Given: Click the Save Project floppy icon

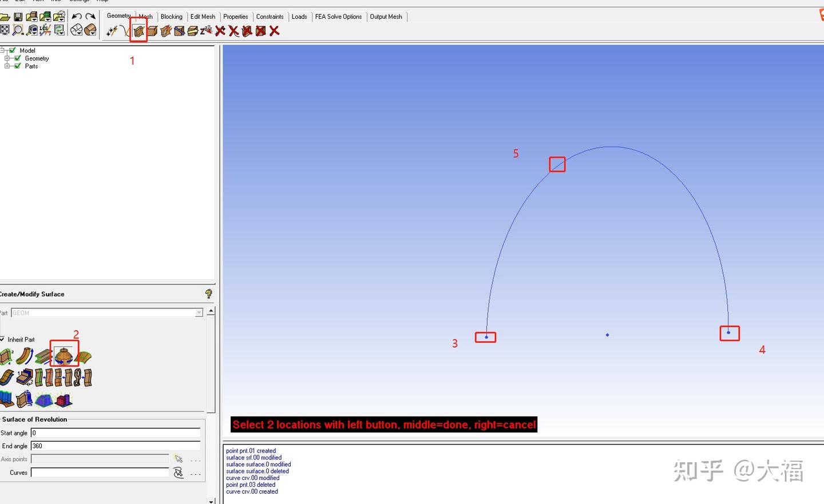Looking at the screenshot, I should point(18,17).
